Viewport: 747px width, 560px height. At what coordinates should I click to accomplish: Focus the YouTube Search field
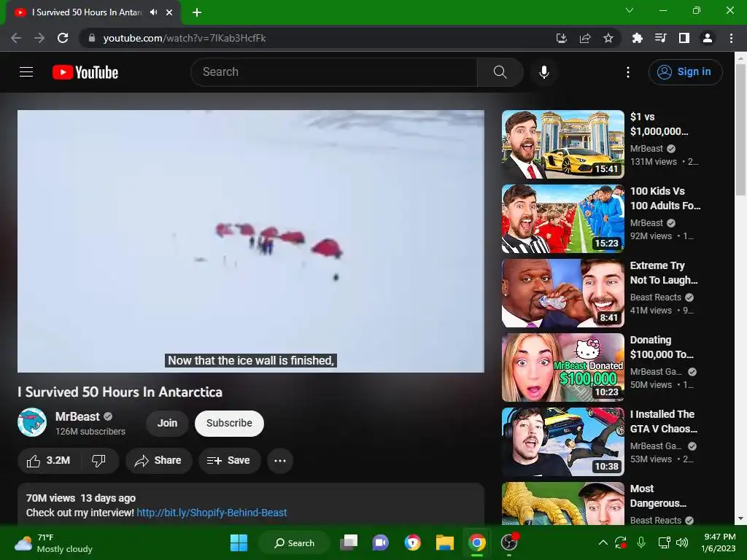[334, 72]
